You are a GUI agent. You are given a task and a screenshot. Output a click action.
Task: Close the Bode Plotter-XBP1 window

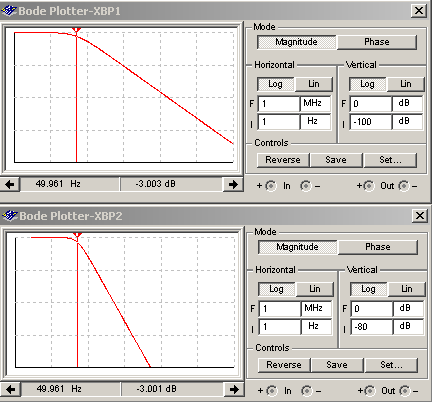click(x=419, y=11)
